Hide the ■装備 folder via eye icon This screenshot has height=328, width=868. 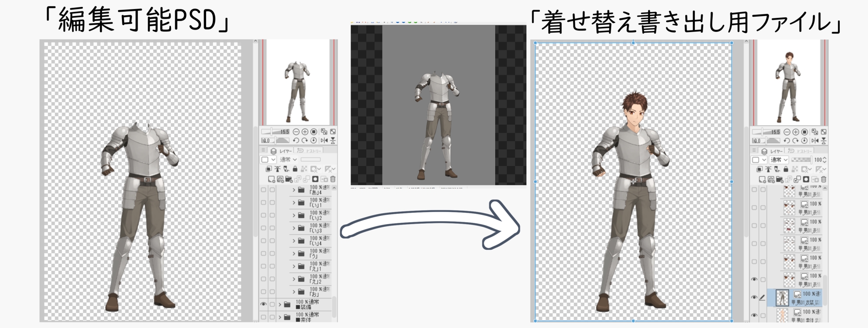(x=263, y=304)
